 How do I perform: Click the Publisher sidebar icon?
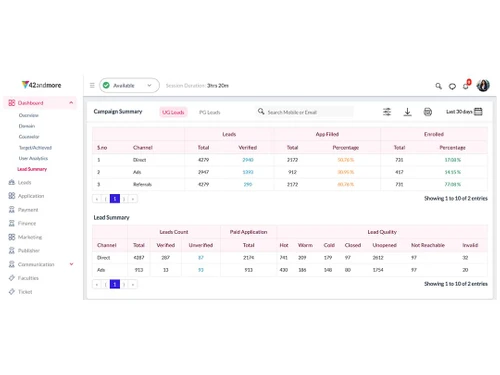click(x=12, y=250)
